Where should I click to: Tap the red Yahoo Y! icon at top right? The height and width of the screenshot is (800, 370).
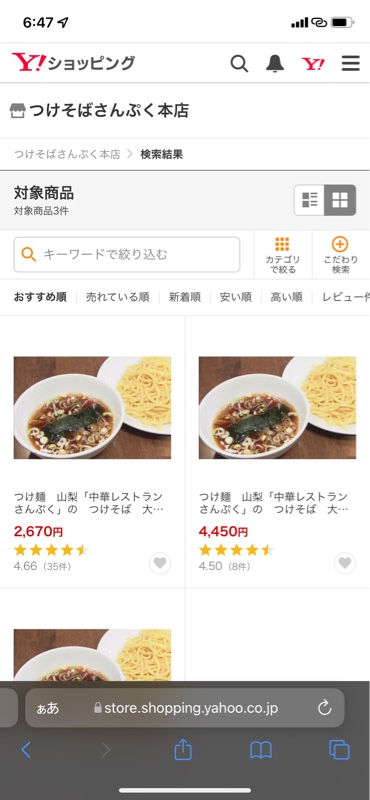tap(313, 64)
